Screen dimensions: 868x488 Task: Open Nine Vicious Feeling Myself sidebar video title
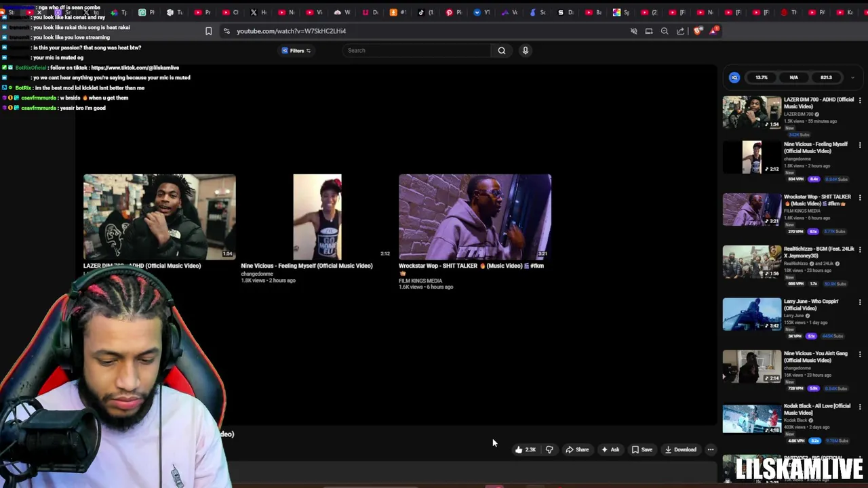[x=816, y=147]
